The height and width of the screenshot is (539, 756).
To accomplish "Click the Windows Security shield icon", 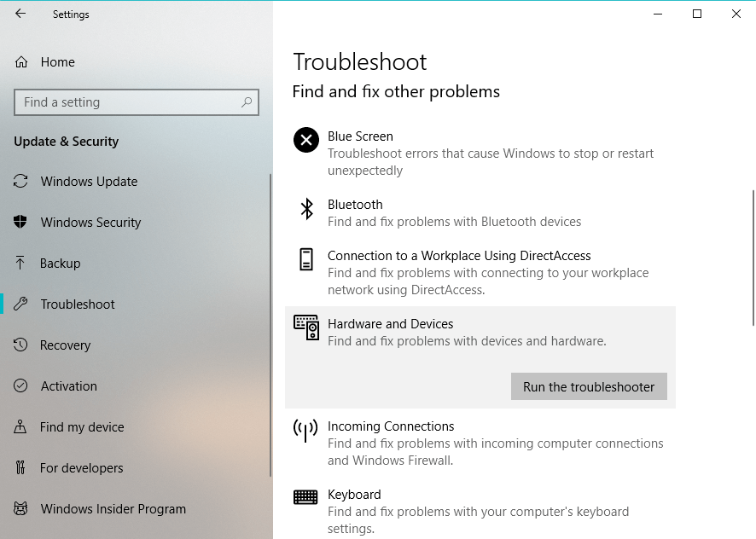I will pos(21,223).
